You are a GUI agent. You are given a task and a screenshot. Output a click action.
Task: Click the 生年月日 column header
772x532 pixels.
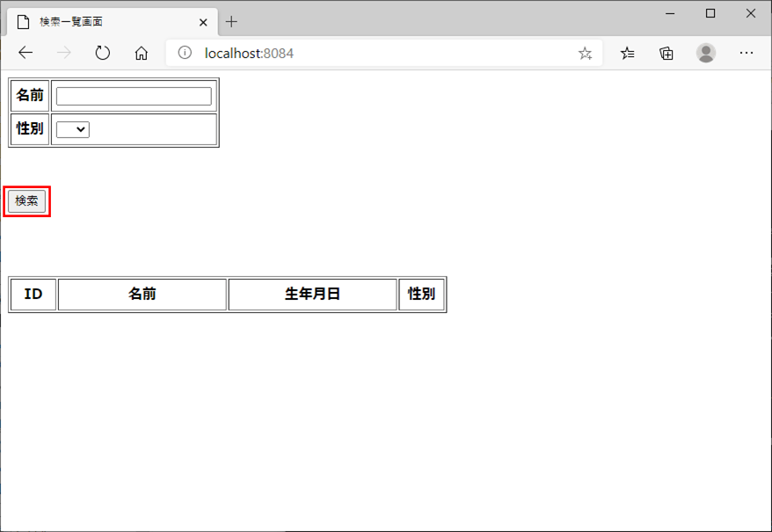point(312,294)
